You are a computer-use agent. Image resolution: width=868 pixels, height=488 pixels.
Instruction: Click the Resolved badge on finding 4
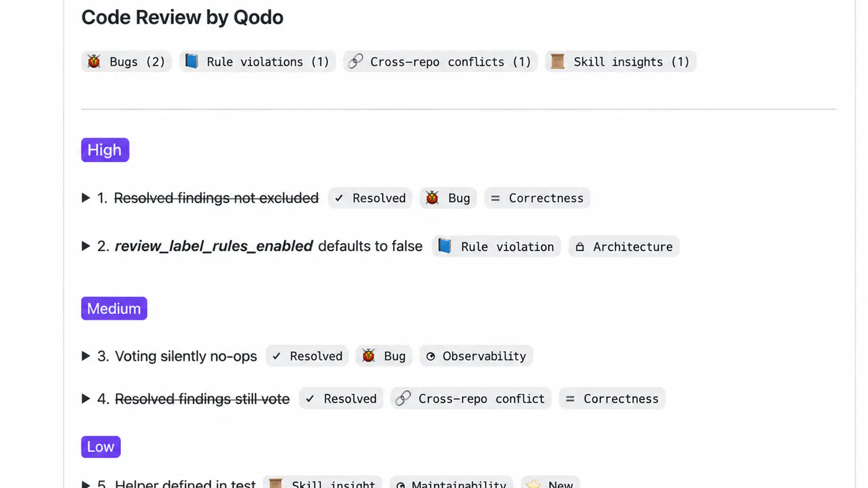[341, 398]
